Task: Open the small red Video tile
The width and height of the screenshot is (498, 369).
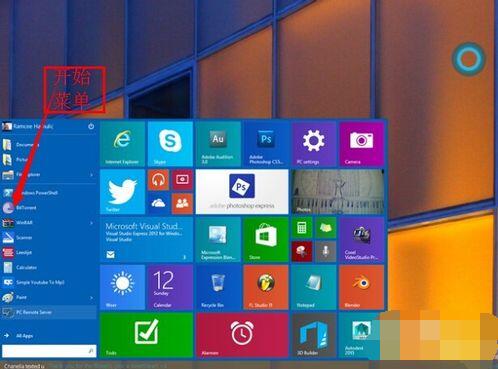Action: click(x=182, y=180)
